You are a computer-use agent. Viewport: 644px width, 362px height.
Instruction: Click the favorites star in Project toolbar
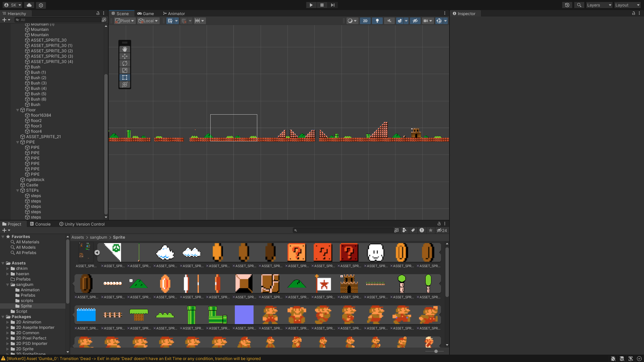(431, 230)
